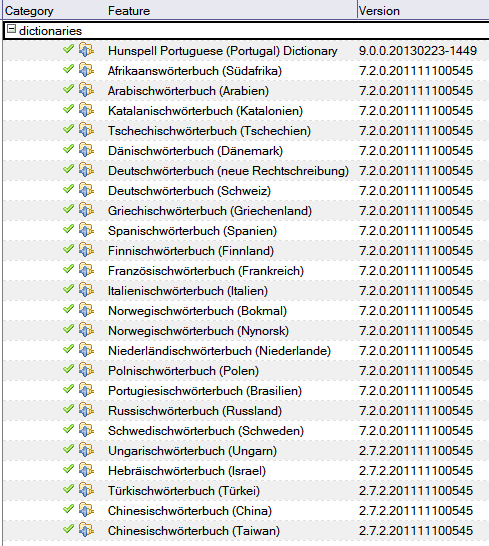Click the feature icon for Ungarischwörterbuch (Ungarn)
Screen dimensions: 489x546
(x=86, y=450)
